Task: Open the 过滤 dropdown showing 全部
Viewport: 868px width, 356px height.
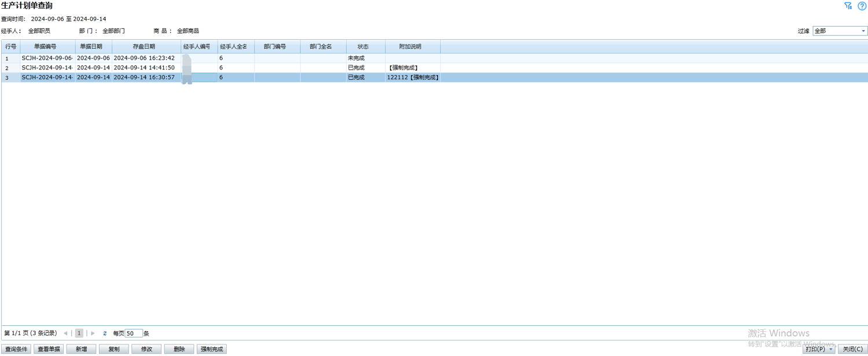Action: (840, 31)
